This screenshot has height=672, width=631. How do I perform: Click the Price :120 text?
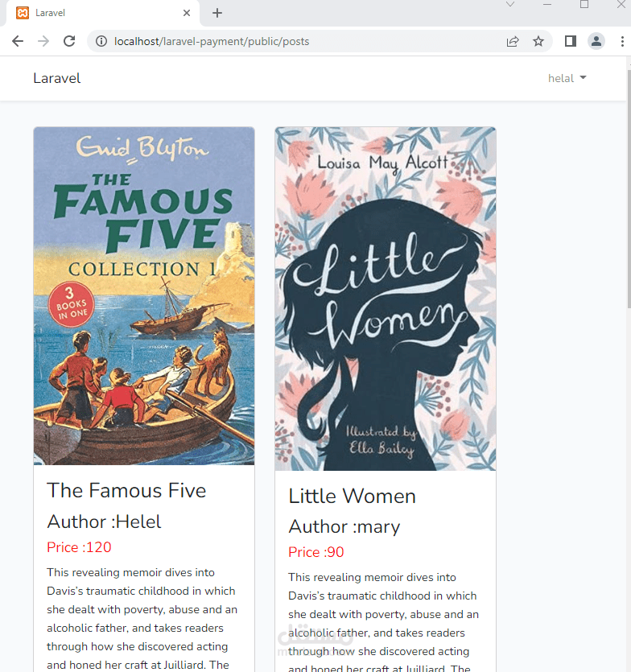[79, 547]
